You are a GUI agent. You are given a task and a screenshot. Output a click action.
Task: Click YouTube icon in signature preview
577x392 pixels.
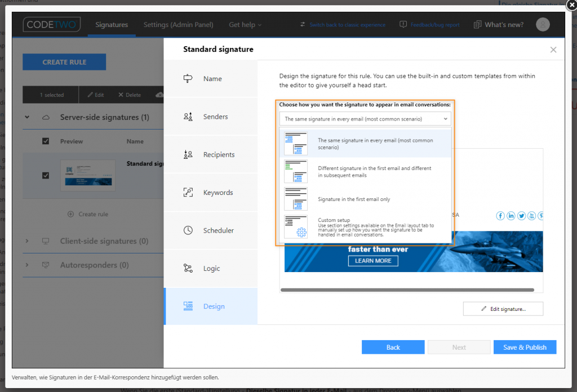pyautogui.click(x=532, y=216)
